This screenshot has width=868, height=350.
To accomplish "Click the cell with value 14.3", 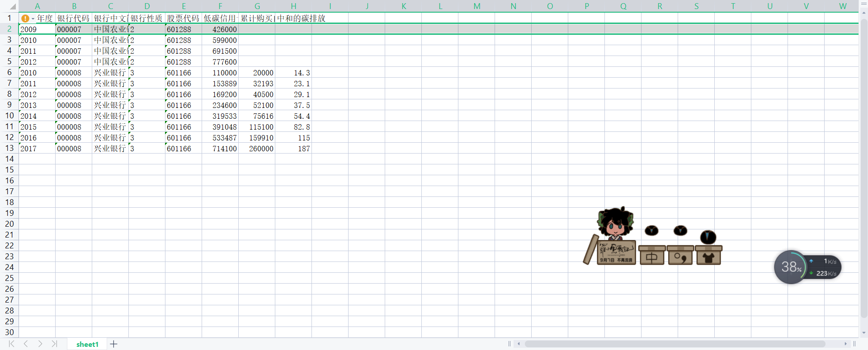I will [293, 72].
